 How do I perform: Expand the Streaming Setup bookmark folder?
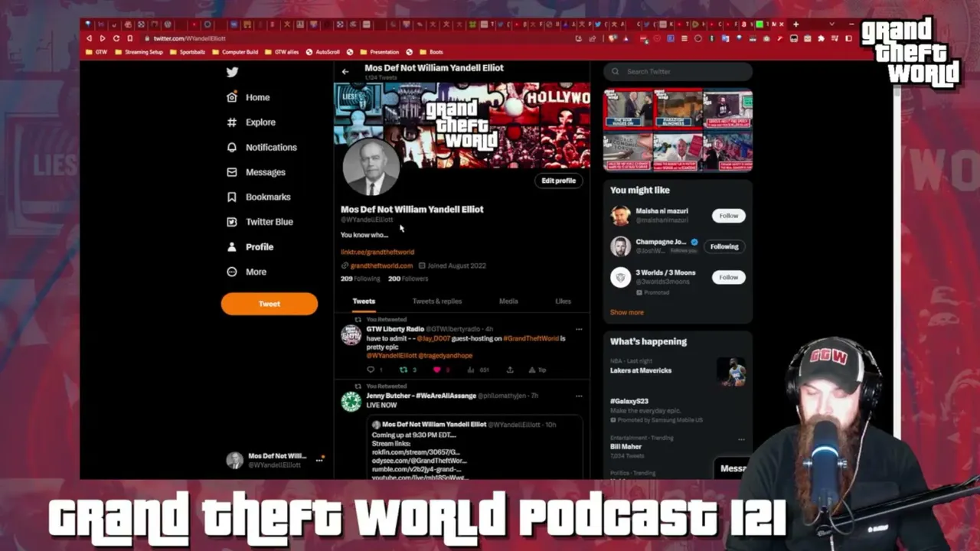click(138, 52)
